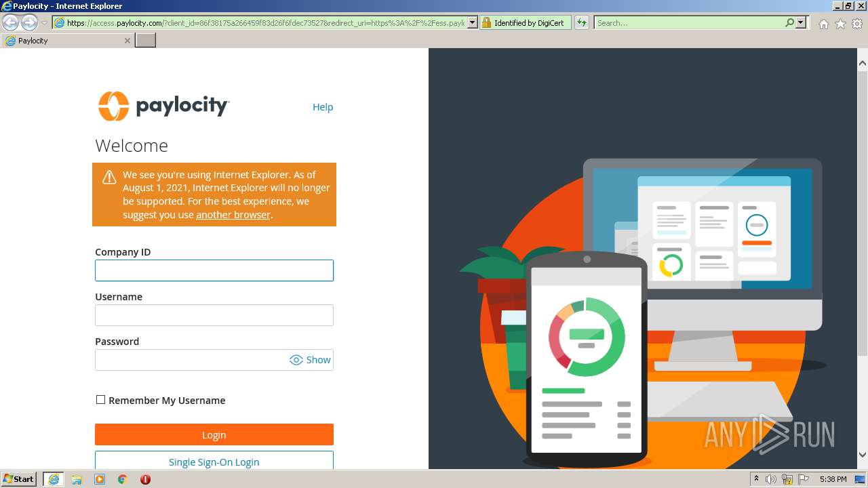The height and width of the screenshot is (488, 868).
Task: Open a new blank tab
Action: pyautogui.click(x=146, y=41)
